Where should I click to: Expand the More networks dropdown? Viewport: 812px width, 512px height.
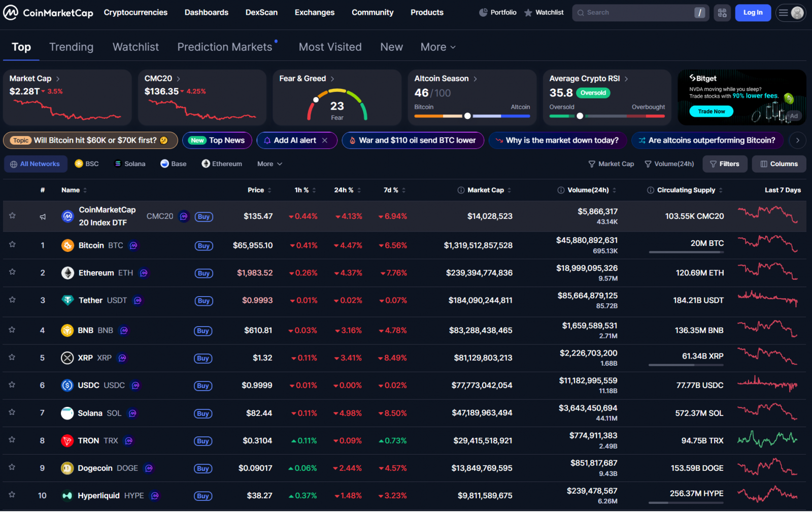tap(269, 164)
